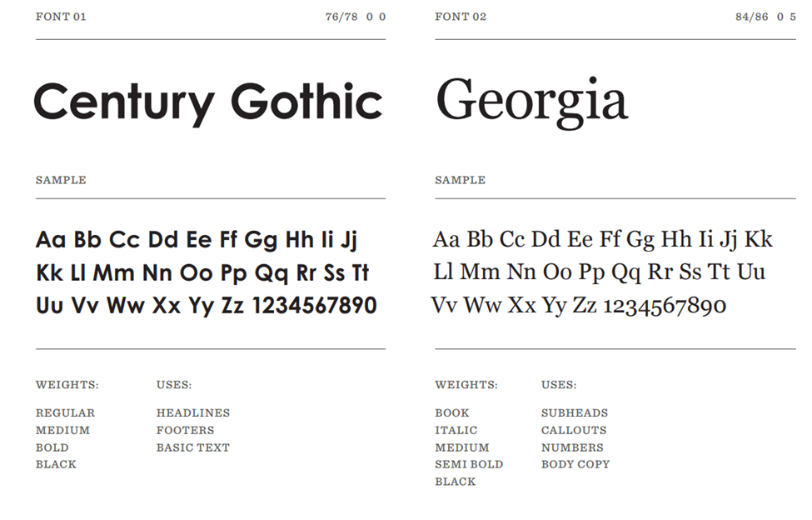Select the CALLOUTS use entry
Viewport: 812px width, 520px height.
pyautogui.click(x=573, y=430)
